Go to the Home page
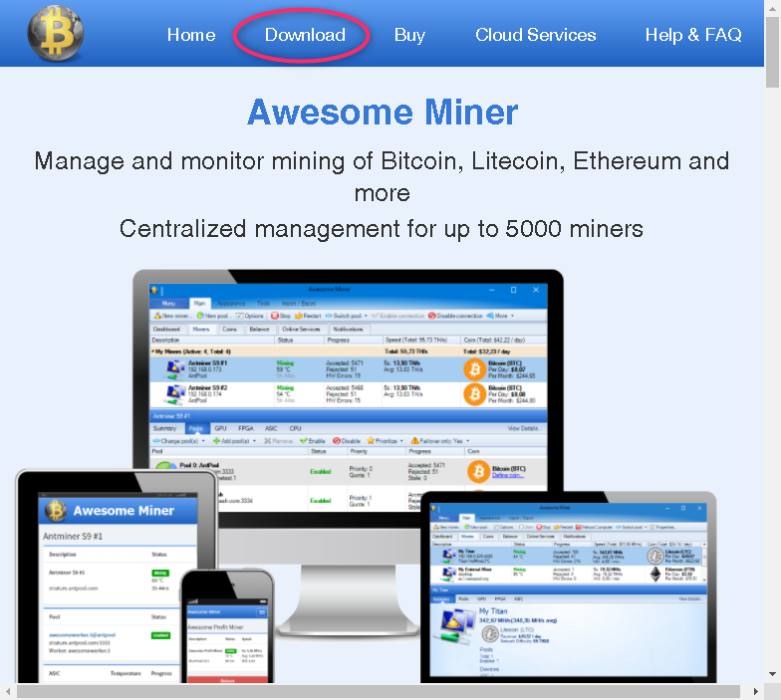 click(191, 35)
